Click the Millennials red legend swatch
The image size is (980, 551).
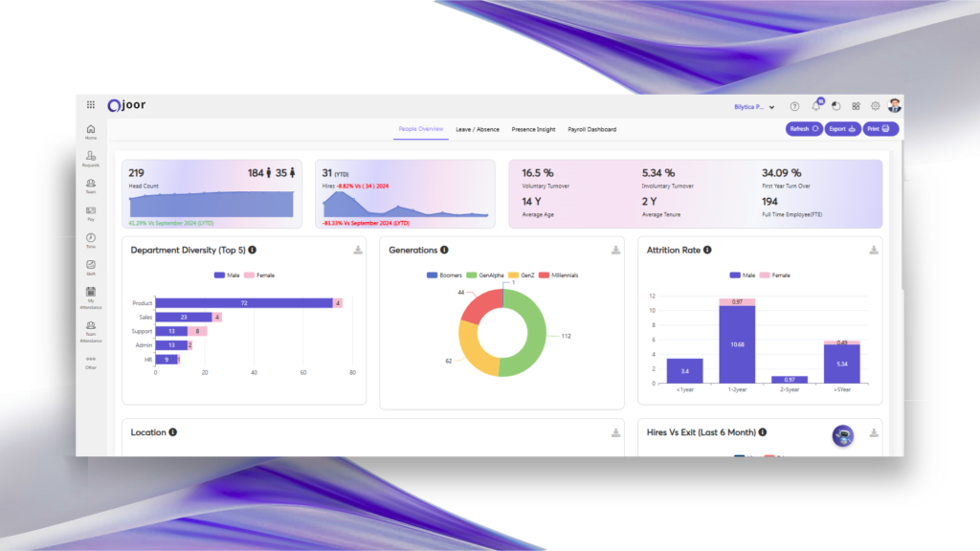pos(544,275)
